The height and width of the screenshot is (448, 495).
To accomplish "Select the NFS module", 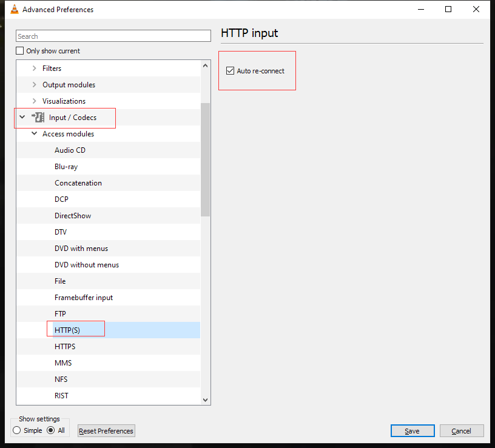I will pyautogui.click(x=61, y=379).
